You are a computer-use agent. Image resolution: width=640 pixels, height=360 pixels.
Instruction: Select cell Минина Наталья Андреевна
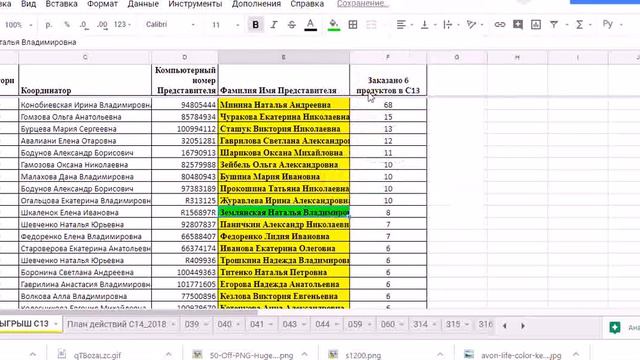(284, 105)
